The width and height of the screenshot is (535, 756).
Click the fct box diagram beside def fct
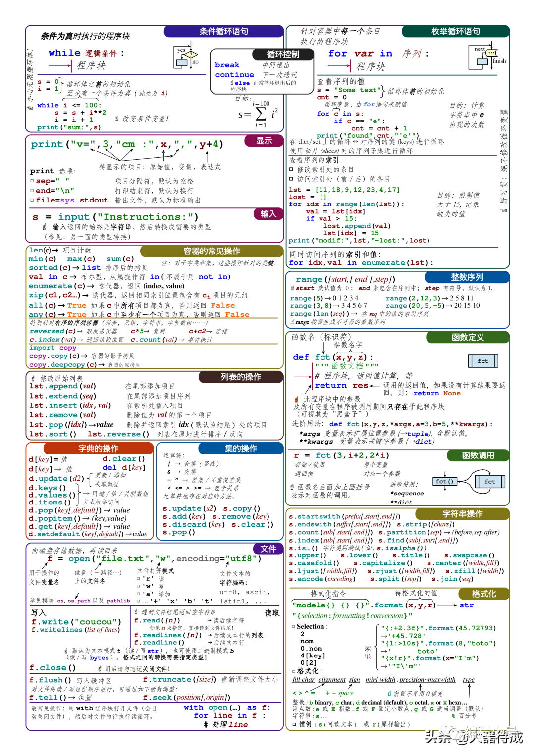(x=483, y=361)
